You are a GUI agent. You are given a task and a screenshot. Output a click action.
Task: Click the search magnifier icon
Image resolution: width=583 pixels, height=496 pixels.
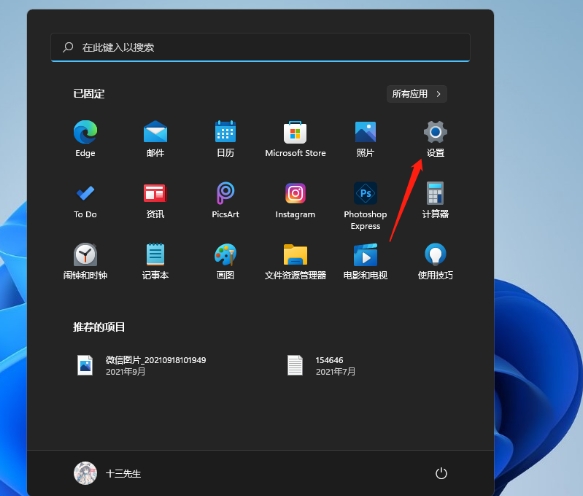(68, 47)
